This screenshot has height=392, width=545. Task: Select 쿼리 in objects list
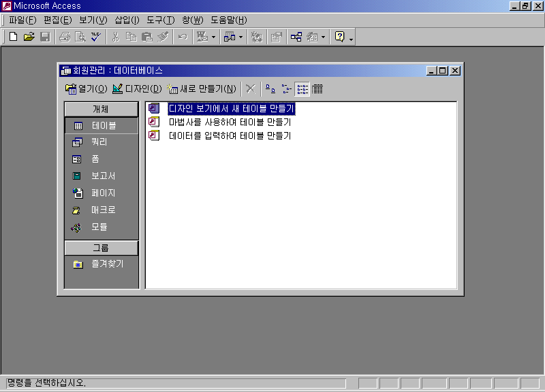(101, 142)
